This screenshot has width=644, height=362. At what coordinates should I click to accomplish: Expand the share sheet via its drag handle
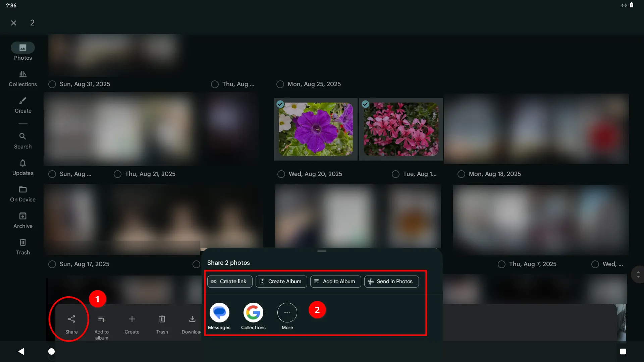(322, 251)
